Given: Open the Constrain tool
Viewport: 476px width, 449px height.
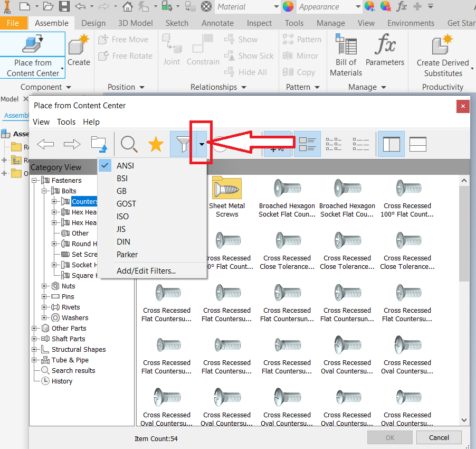Looking at the screenshot, I should pyautogui.click(x=203, y=50).
